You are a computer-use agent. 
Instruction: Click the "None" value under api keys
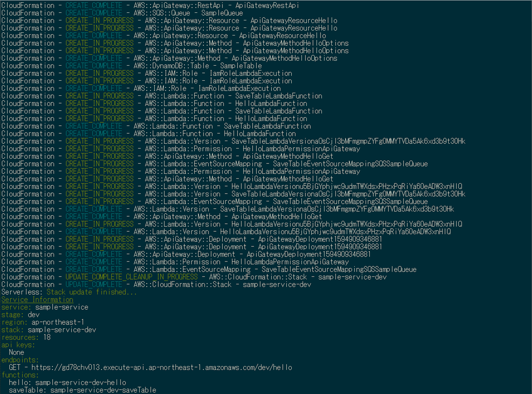point(17,352)
